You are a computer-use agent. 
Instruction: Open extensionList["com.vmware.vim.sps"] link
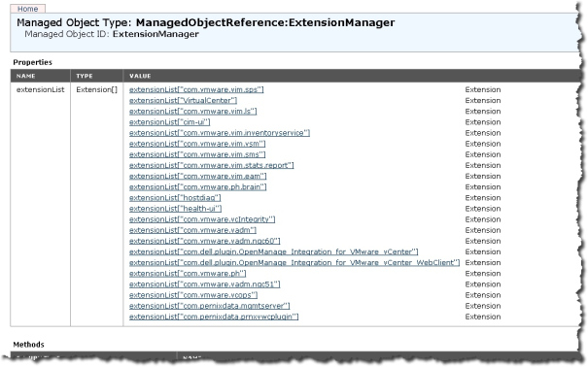196,90
